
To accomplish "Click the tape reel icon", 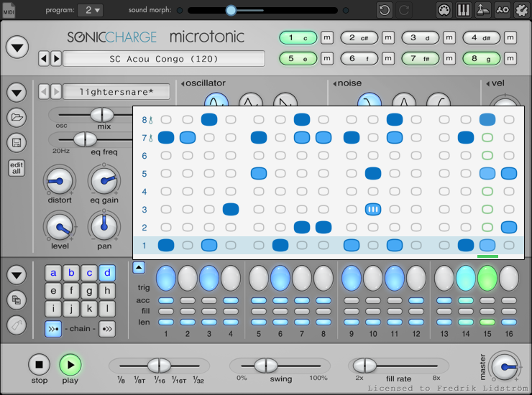I will coord(502,10).
